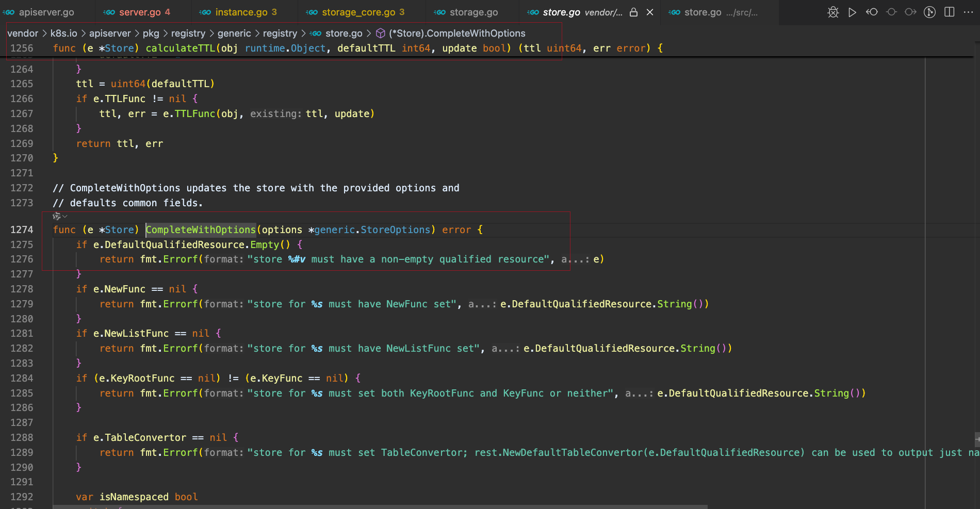
Task: Open the apiserver breadcrumb dropdown
Action: [x=110, y=33]
